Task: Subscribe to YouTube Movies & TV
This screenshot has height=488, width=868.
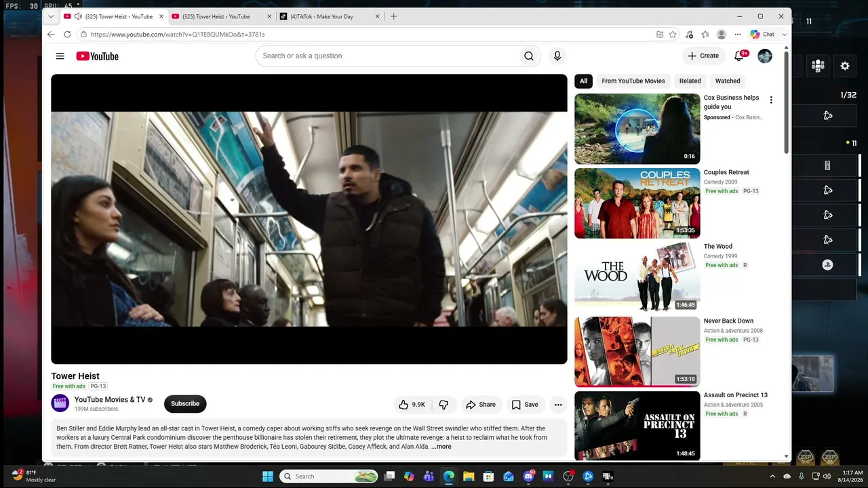Action: [185, 404]
